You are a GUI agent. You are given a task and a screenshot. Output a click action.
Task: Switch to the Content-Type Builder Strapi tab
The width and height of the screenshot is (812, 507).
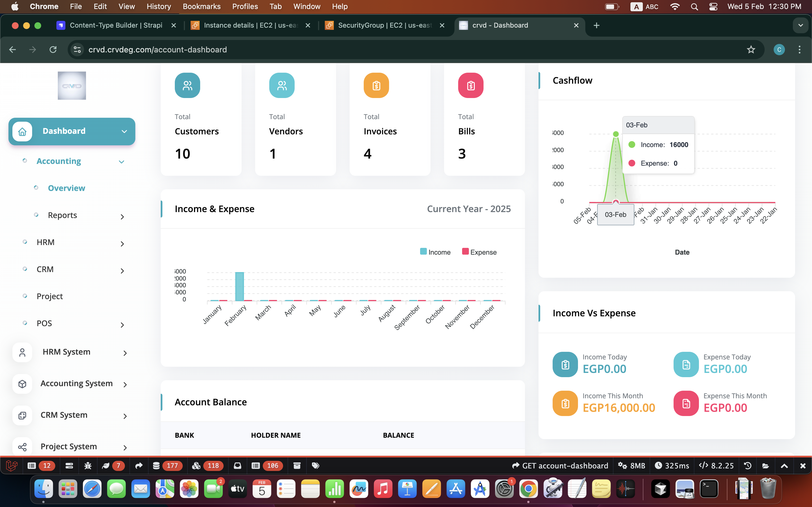[116, 25]
